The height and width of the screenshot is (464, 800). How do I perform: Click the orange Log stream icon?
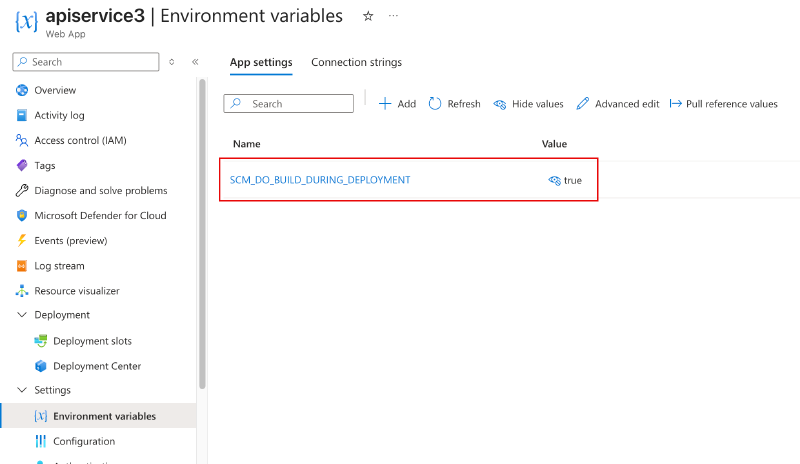coord(22,266)
